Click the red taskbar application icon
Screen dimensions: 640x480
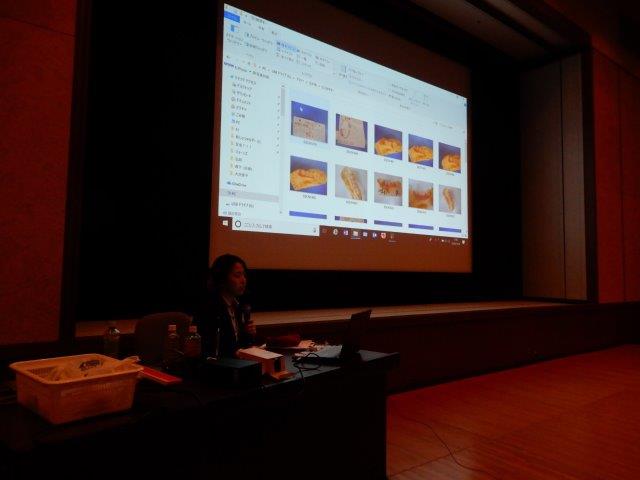(383, 236)
